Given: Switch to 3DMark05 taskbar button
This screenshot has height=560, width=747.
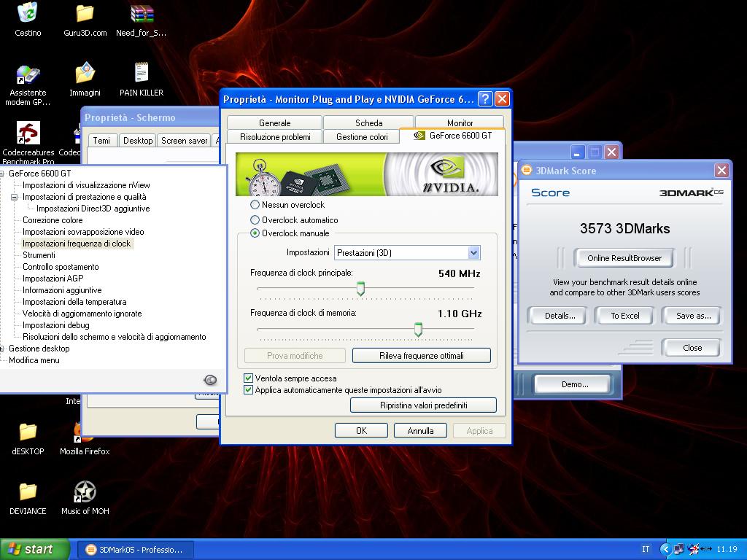Looking at the screenshot, I should [135, 550].
